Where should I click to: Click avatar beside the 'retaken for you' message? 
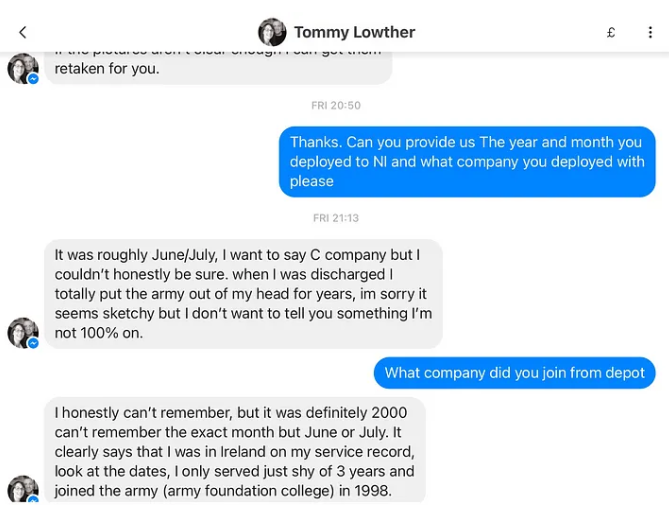22,68
